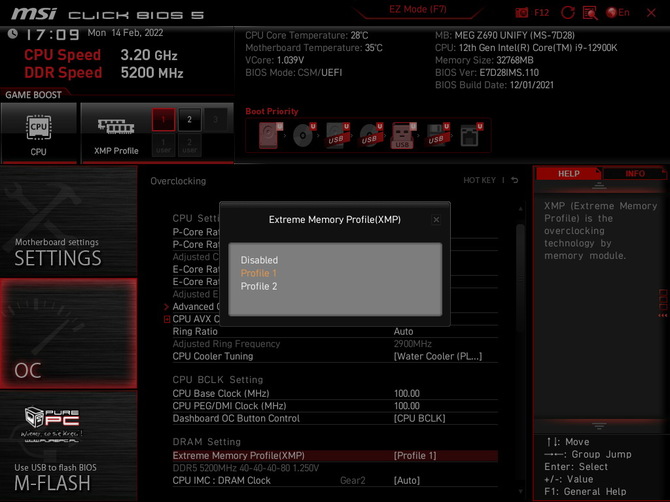Select the hard disk boot priority icon
This screenshot has width=670, height=502.
(x=270, y=135)
